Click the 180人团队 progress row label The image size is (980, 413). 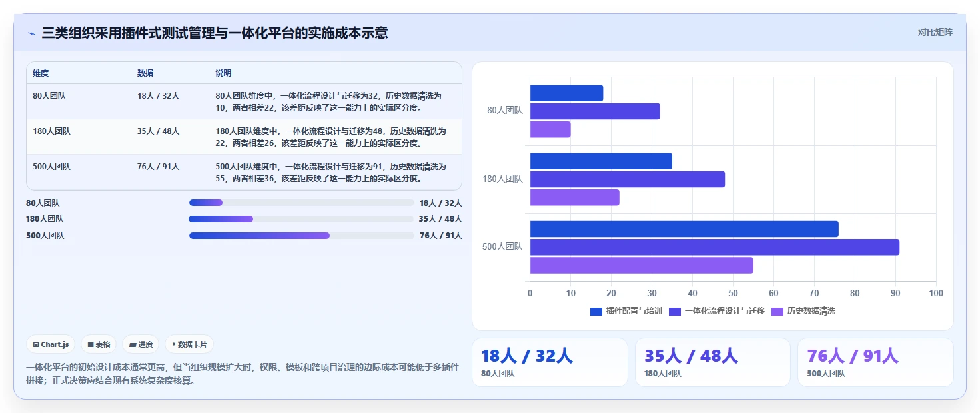[45, 219]
